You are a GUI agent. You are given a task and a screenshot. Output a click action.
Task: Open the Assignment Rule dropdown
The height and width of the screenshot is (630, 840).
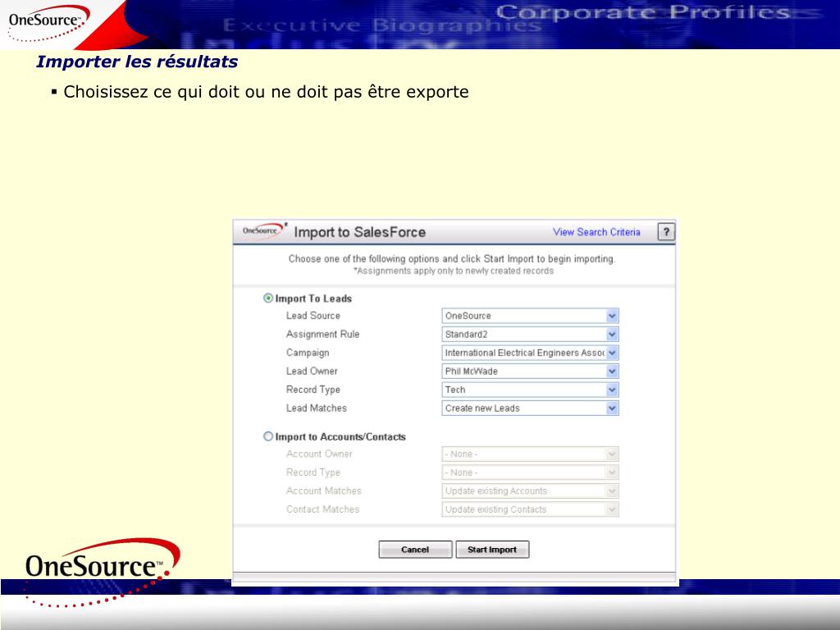pyautogui.click(x=530, y=335)
